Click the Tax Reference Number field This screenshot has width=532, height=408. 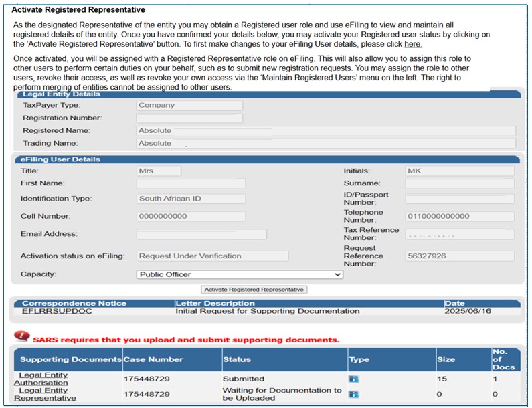(x=460, y=234)
